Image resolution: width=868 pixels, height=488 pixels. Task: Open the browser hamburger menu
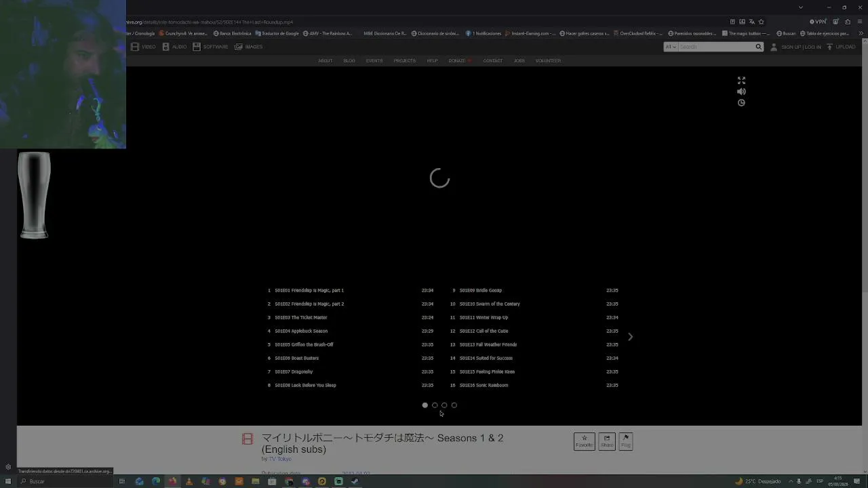click(860, 22)
